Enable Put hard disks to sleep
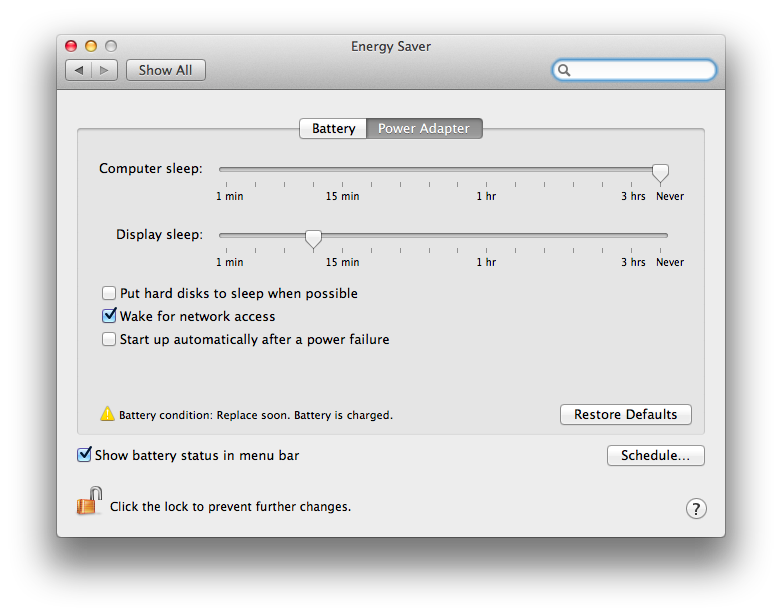This screenshot has height=616, width=782. 109,293
